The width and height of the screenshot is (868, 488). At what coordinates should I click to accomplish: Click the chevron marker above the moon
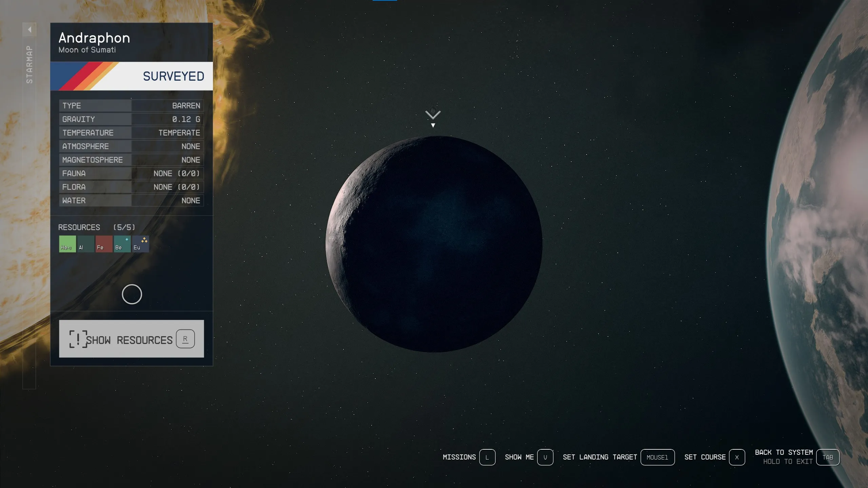[x=433, y=115]
